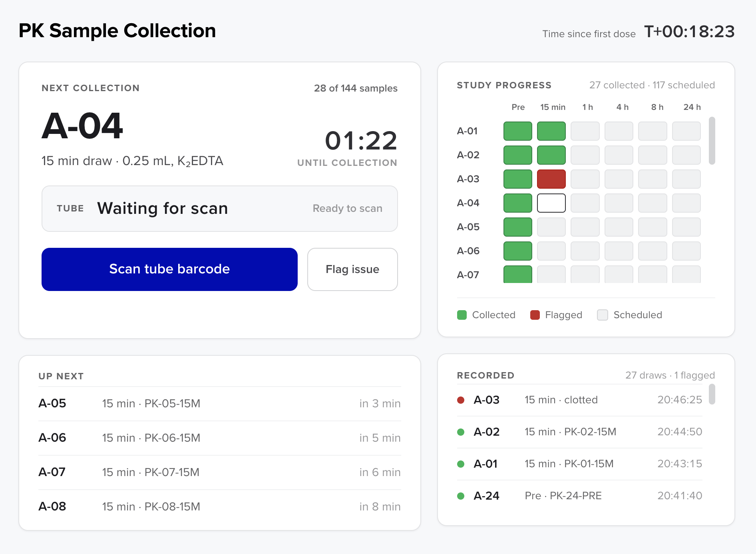Screen dimensions: 756x554
Task: Click 27 collected · 117 scheduled summary
Action: point(652,85)
